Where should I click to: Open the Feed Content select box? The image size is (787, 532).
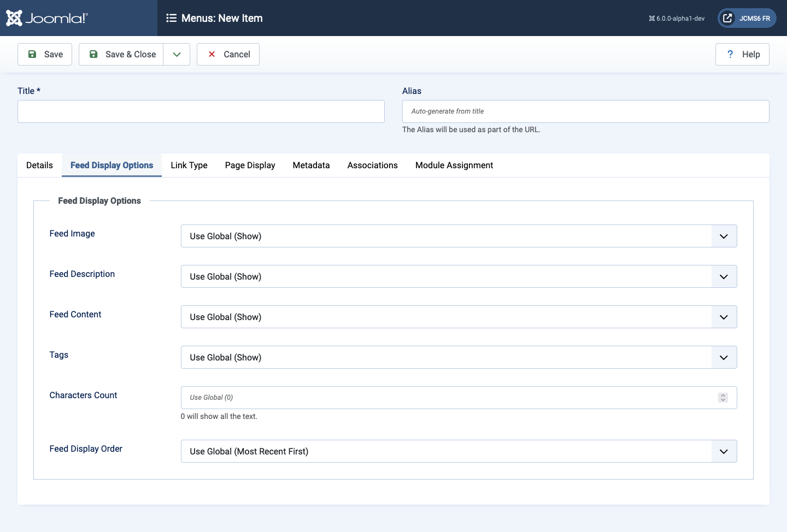click(459, 317)
